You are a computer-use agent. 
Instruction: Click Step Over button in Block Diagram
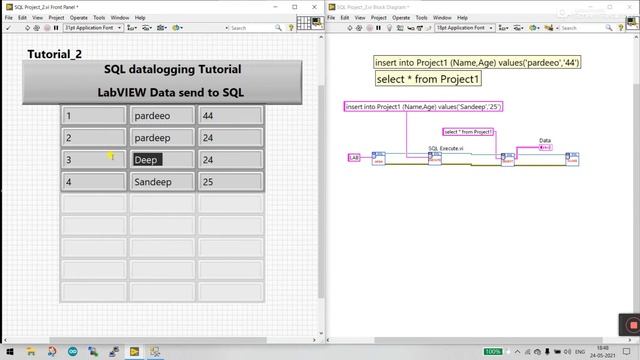[420, 28]
